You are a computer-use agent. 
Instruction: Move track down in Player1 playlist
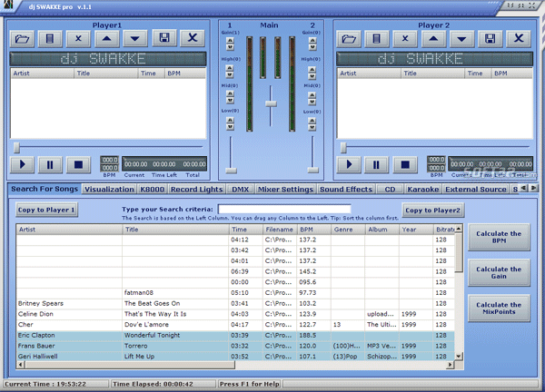coord(134,38)
